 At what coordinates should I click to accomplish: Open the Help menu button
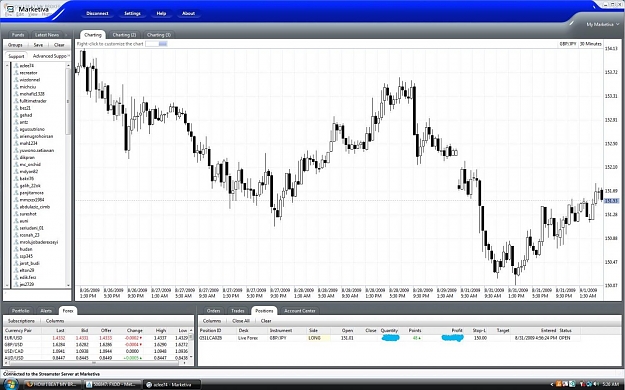(161, 14)
